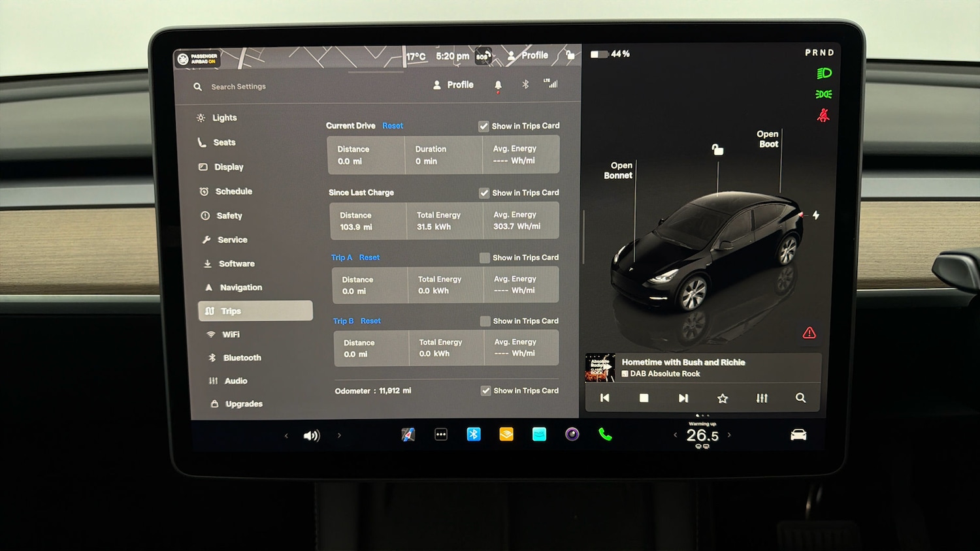
Task: Tap the SOS emergency call icon
Action: click(x=483, y=56)
